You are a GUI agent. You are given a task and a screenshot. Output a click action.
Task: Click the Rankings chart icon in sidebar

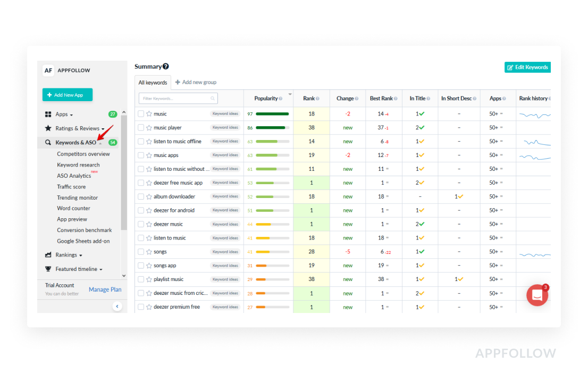tap(48, 255)
